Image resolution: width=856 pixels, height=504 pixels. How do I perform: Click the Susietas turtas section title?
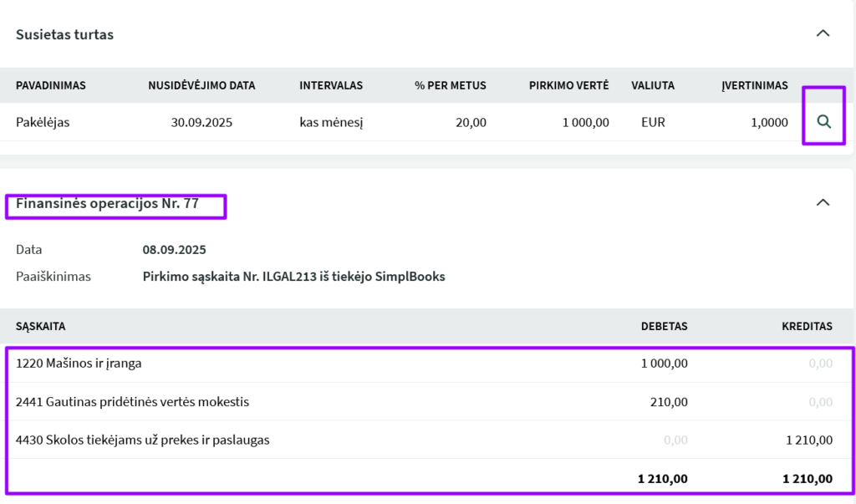(x=64, y=34)
